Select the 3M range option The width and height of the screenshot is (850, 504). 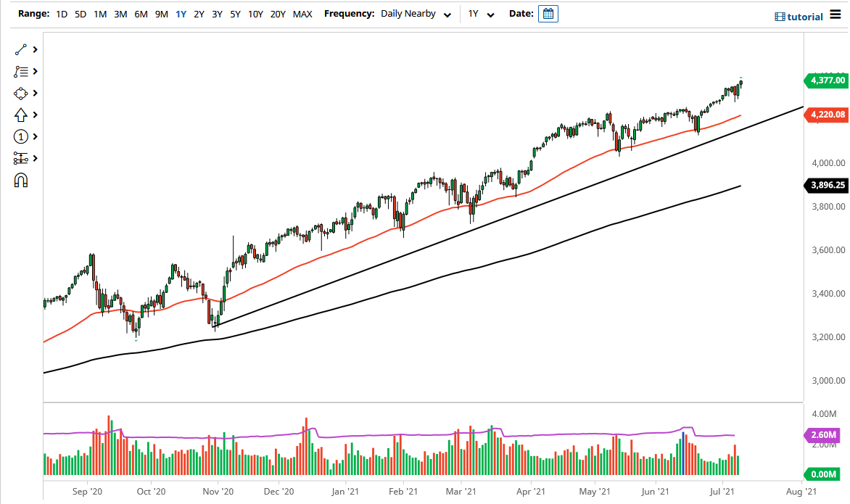click(x=120, y=13)
